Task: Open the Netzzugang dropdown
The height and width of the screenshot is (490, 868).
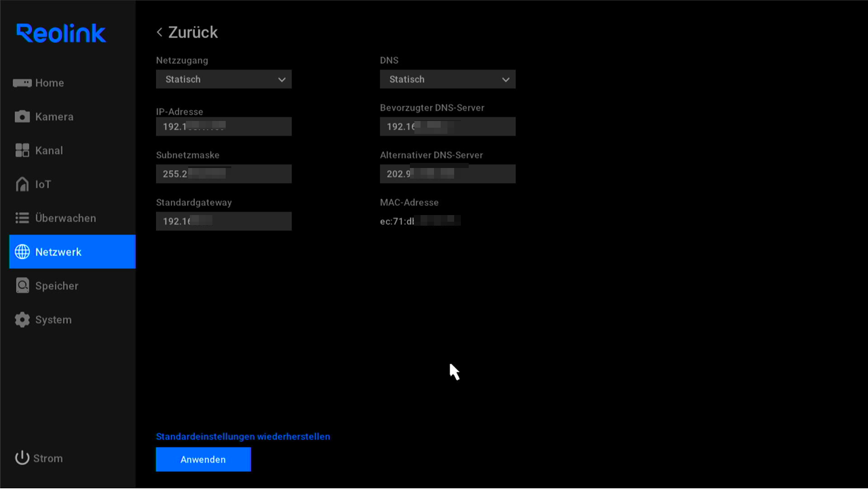Action: pos(223,80)
